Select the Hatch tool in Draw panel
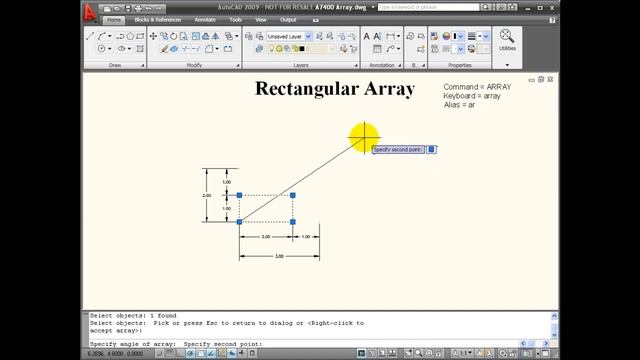Viewport: 640px width, 360px height. coord(140,49)
